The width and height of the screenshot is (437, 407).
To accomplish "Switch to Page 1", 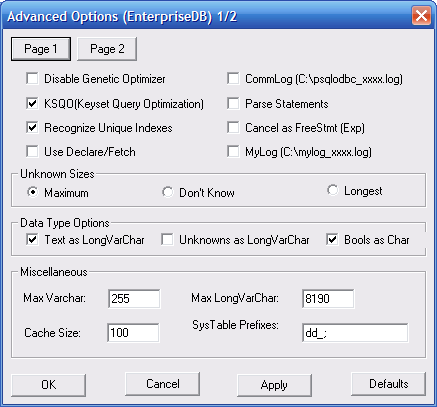I will pyautogui.click(x=41, y=49).
